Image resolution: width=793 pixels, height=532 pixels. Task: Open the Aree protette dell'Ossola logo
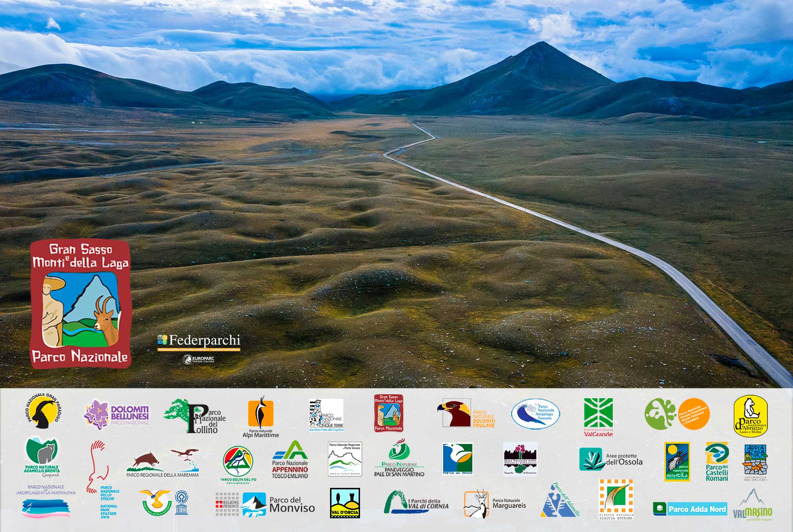611,459
